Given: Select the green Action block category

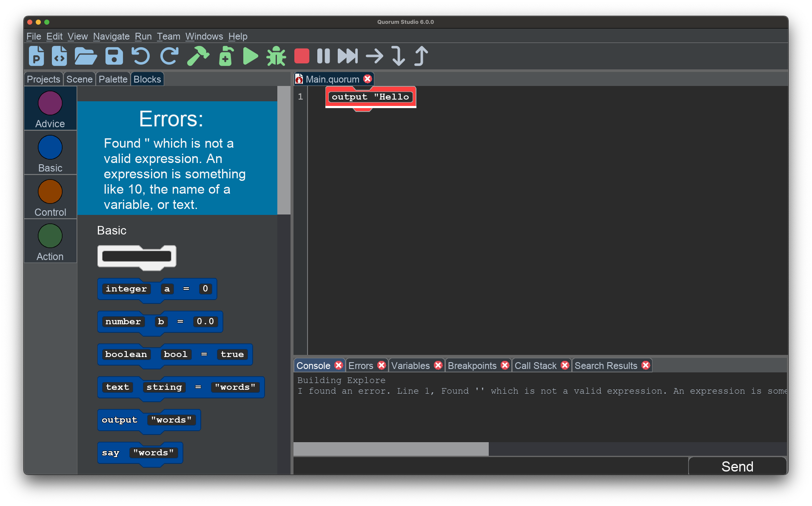Looking at the screenshot, I should 50,241.
